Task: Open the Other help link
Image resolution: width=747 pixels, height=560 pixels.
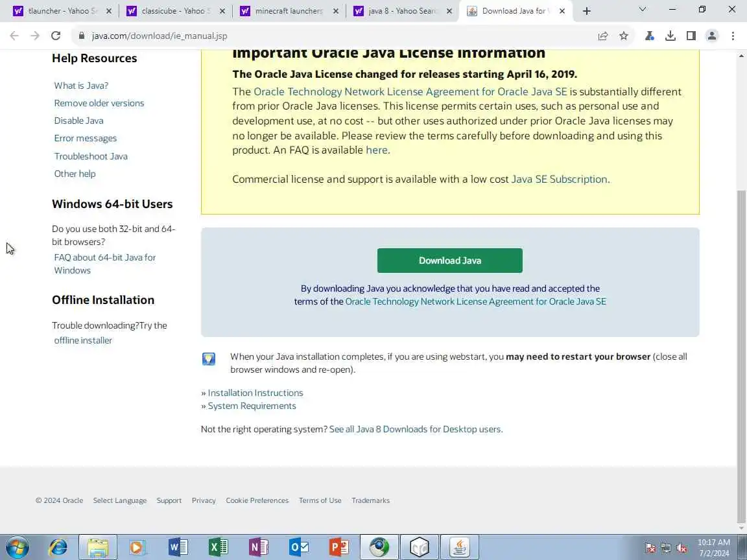Action: tap(75, 174)
